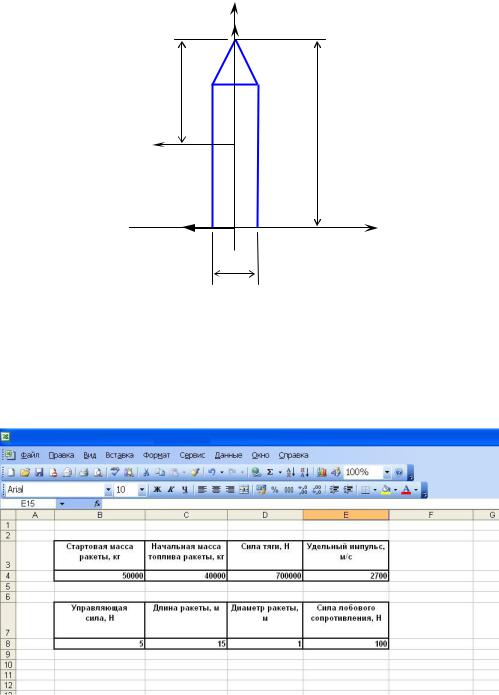This screenshot has width=499, height=695.
Task: Toggle Merge and Center for cells
Action: point(244,490)
